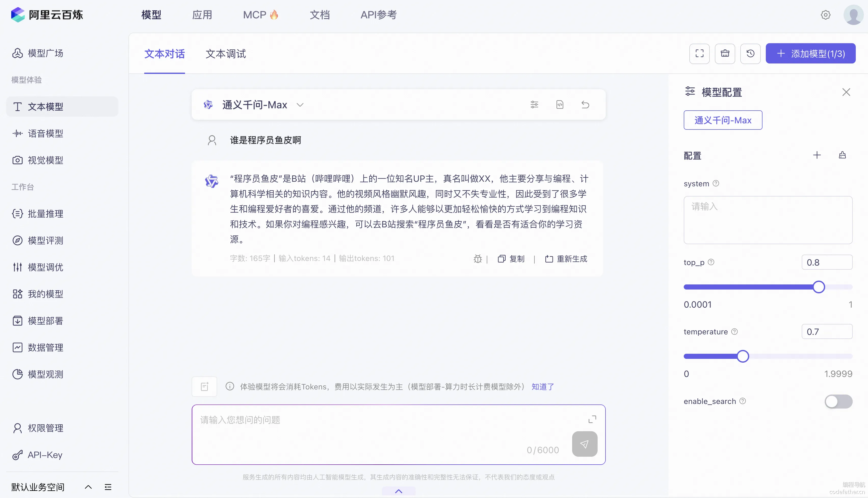Image resolution: width=868 pixels, height=498 pixels.
Task: Click the prompt template icon above input box
Action: tap(205, 386)
